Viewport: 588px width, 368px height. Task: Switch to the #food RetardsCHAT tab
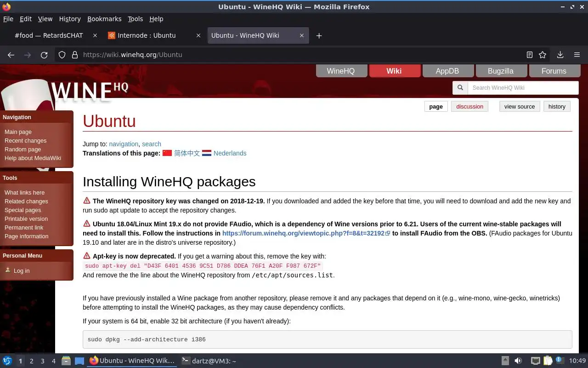point(49,35)
